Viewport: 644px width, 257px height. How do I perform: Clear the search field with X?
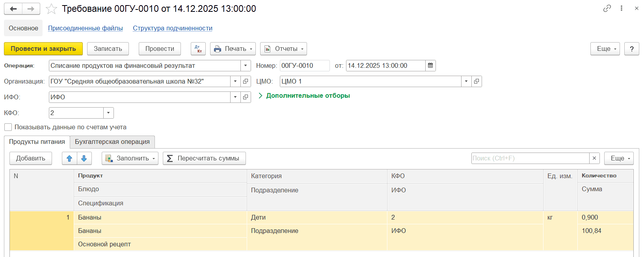click(x=594, y=158)
